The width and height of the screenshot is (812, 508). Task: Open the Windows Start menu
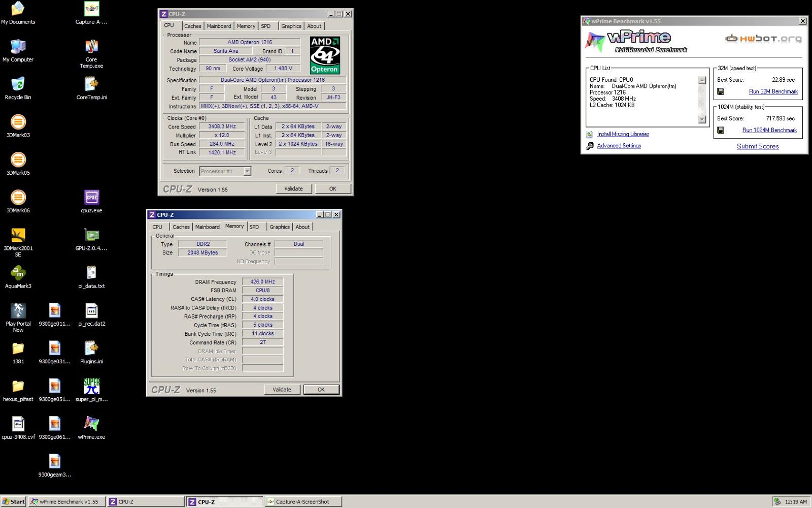[x=14, y=501]
